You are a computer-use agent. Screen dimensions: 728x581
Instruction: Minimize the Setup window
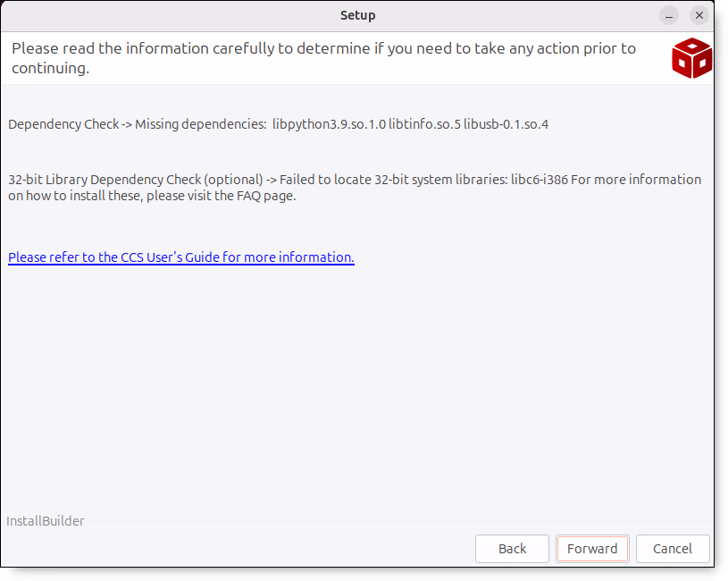pos(670,16)
